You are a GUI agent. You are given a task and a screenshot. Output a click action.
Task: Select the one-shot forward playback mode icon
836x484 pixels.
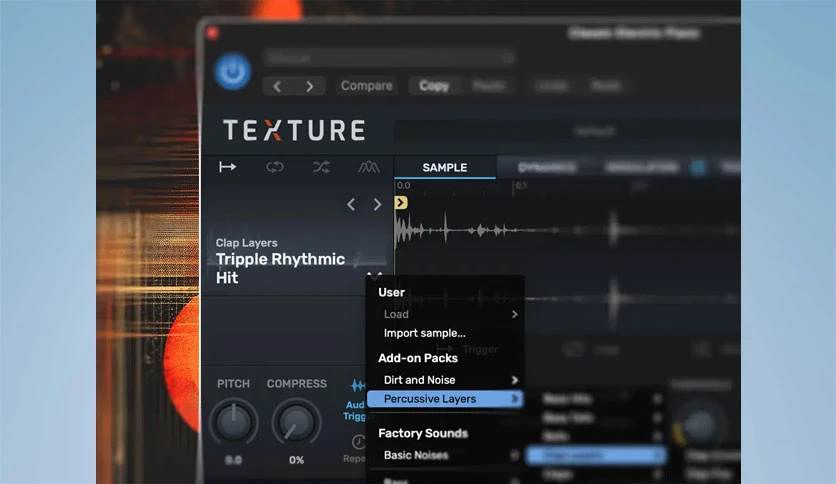pyautogui.click(x=228, y=167)
